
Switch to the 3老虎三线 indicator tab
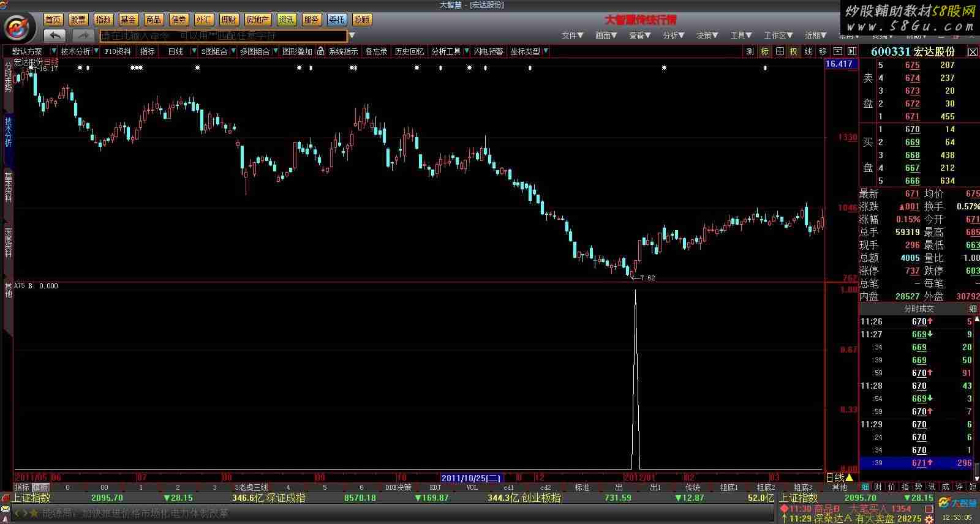point(252,487)
